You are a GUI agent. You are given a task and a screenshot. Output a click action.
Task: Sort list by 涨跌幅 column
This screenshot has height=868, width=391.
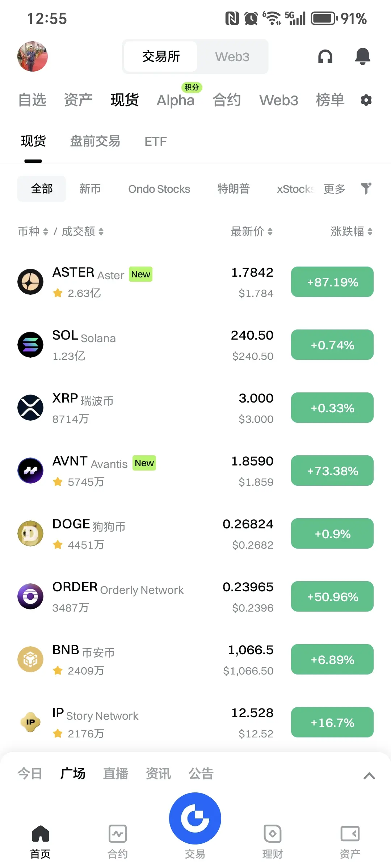[352, 231]
